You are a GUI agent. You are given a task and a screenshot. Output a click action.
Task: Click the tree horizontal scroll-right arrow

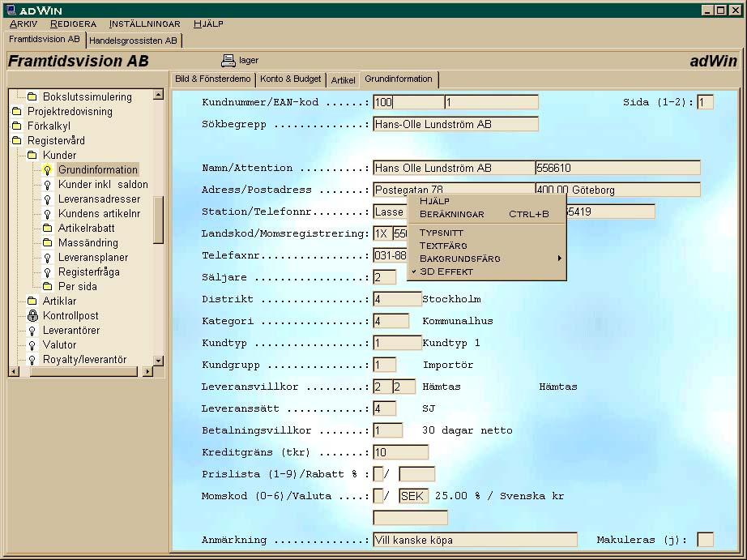[x=147, y=371]
